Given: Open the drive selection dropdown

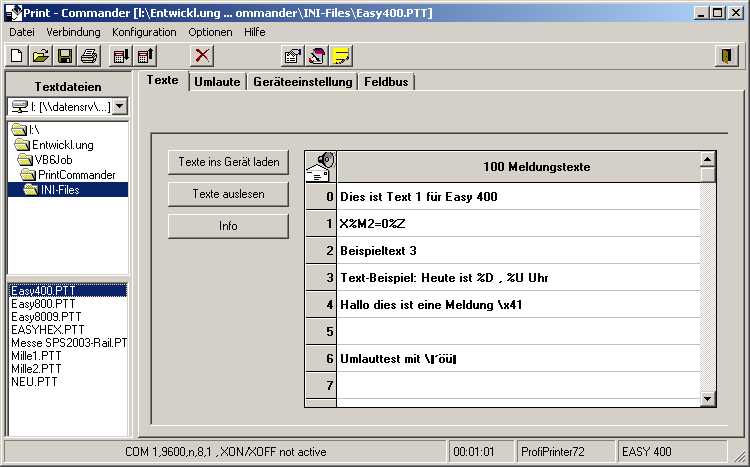Looking at the screenshot, I should tap(119, 106).
